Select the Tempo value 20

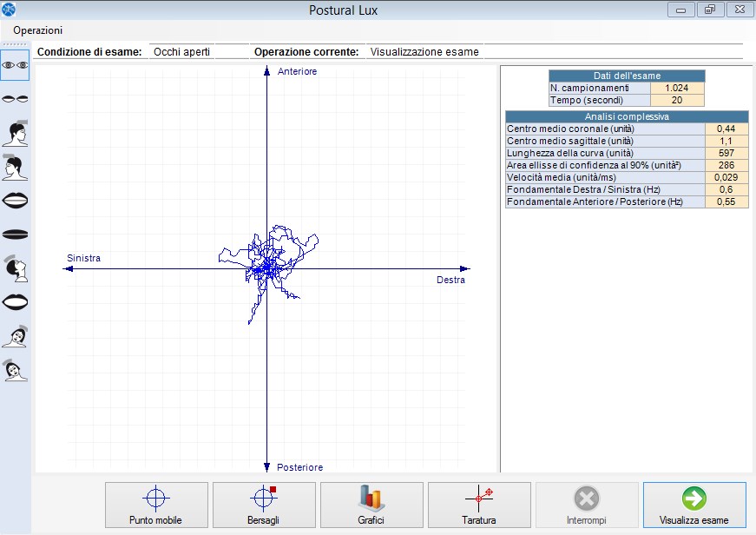(x=677, y=100)
